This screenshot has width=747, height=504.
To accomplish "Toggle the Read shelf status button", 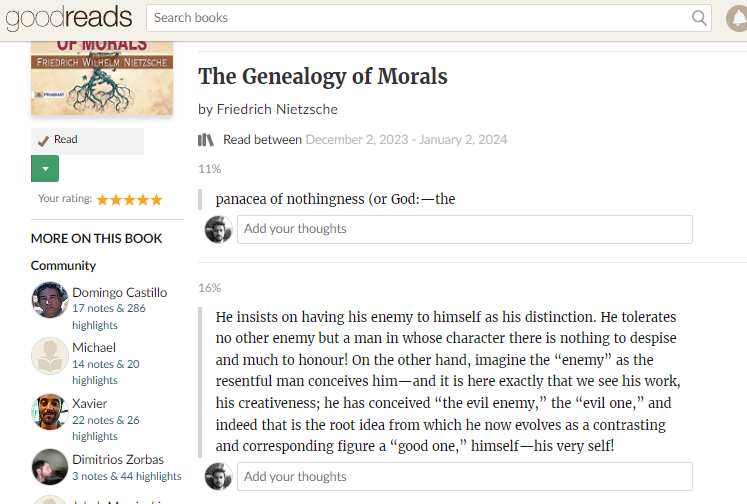I will [87, 141].
